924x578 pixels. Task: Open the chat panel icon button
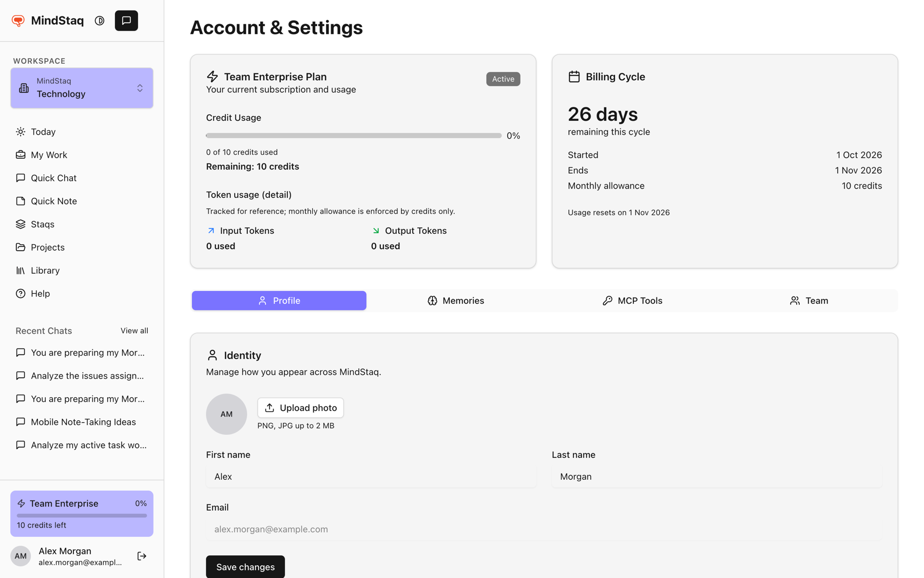[126, 21]
